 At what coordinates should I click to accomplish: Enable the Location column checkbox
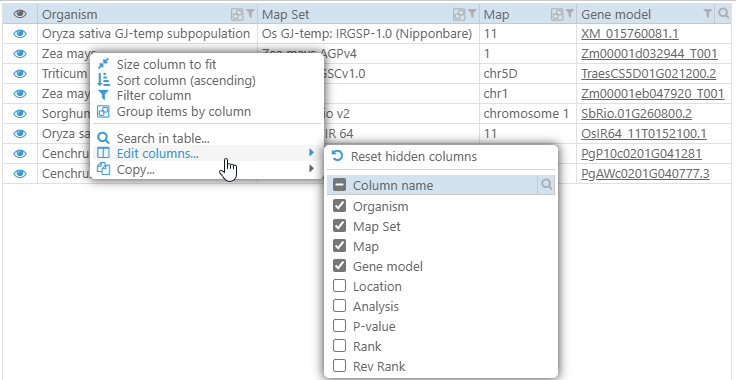pos(339,286)
